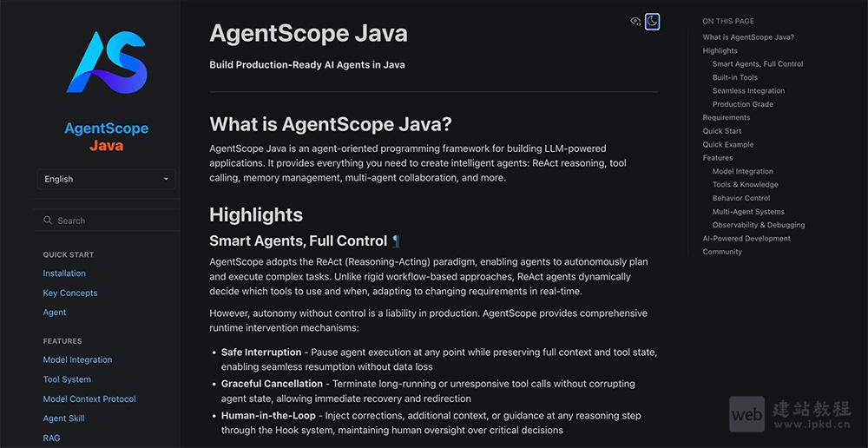
Task: Jump to Features in page contents
Action: [718, 158]
